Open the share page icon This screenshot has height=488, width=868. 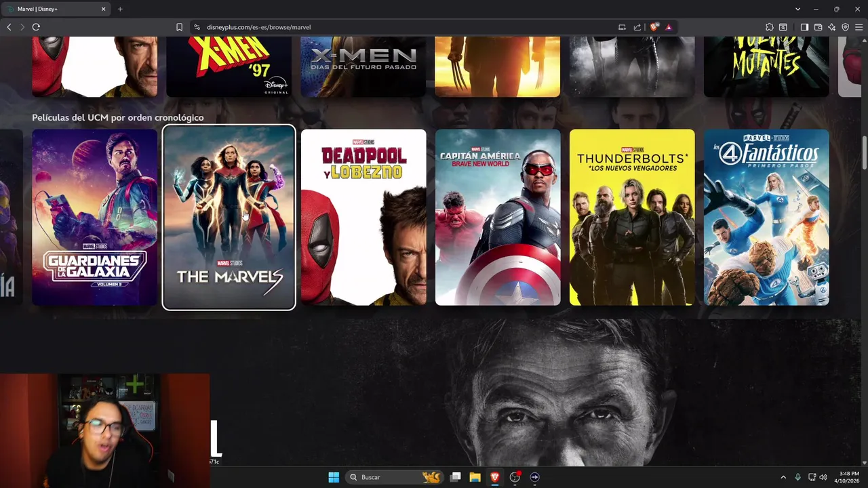(x=637, y=27)
